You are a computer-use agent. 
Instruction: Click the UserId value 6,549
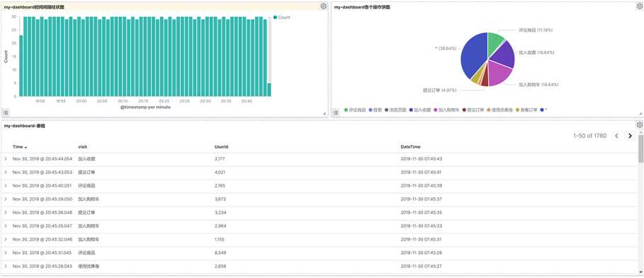tap(220, 253)
